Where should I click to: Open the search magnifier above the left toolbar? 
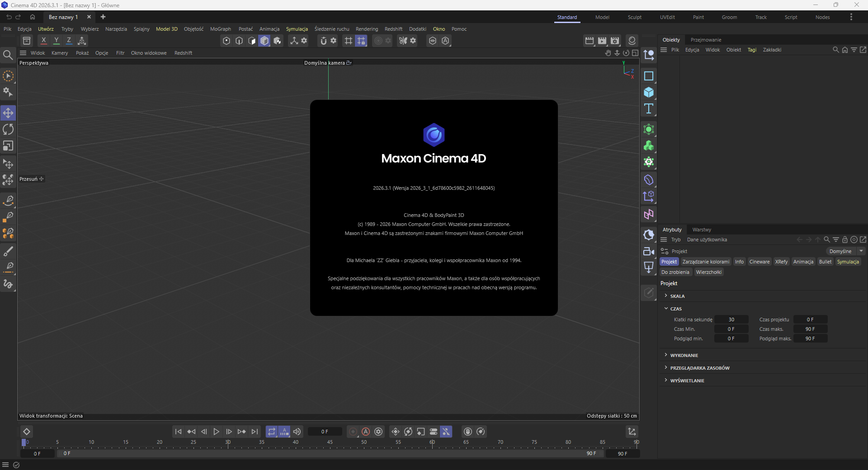click(8, 55)
